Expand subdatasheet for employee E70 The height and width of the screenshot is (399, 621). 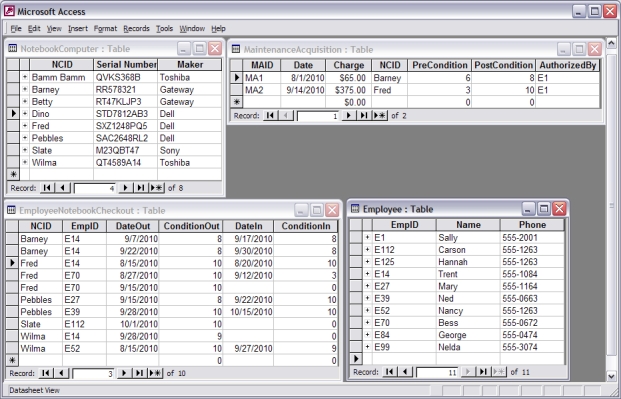(368, 323)
